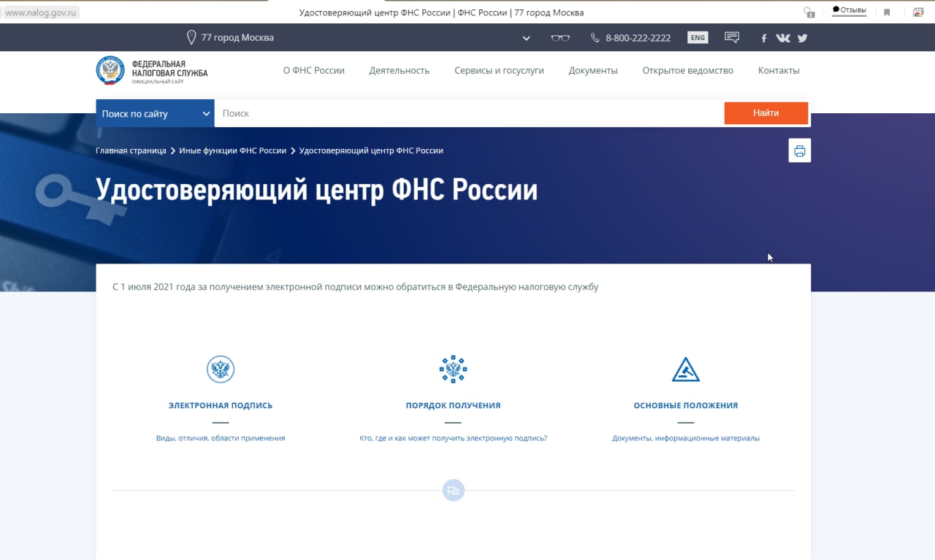Viewport: 935px width, 560px height.
Task: Click the Порядок получения icon
Action: click(x=453, y=369)
